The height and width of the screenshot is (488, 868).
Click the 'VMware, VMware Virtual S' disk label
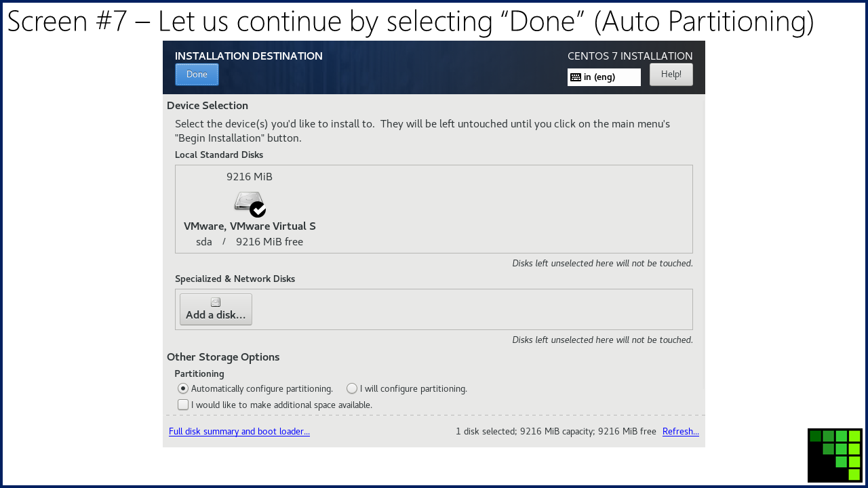pos(250,226)
